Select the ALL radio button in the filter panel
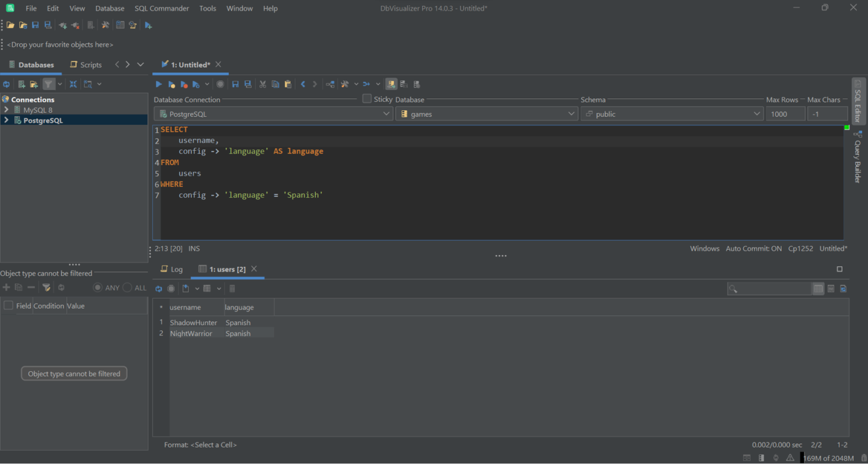This screenshot has width=868, height=464. (x=126, y=287)
